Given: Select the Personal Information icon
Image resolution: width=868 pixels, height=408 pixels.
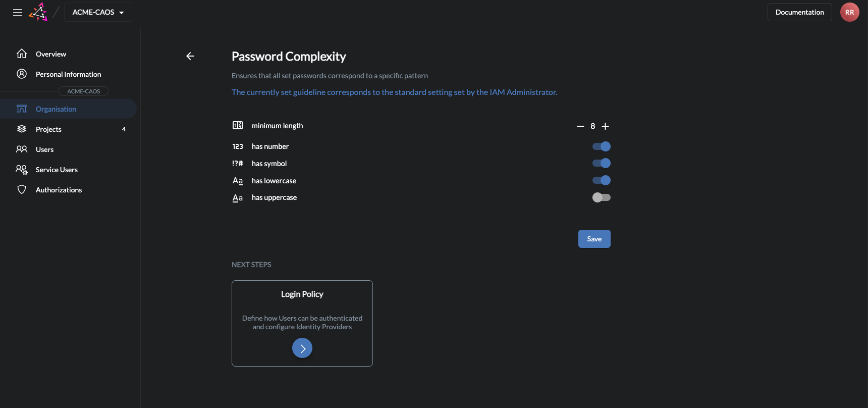Looking at the screenshot, I should pyautogui.click(x=22, y=73).
